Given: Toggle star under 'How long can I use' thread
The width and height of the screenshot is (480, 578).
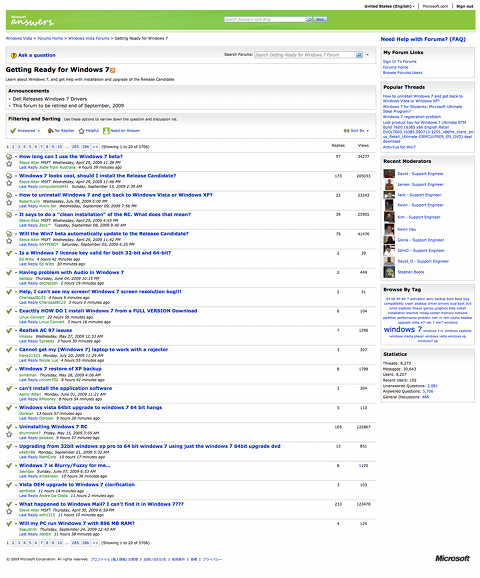Looking at the screenshot, I should 9,164.
